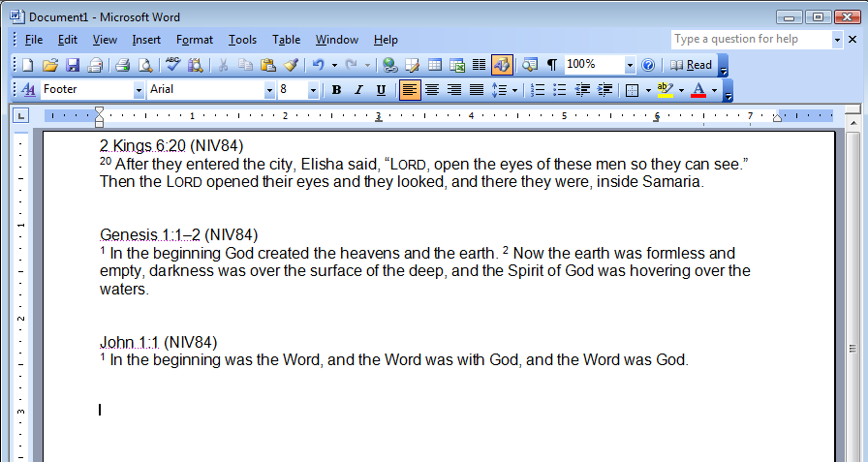Switch to Reading Layout with Read button
This screenshot has height=462, width=868.
691,65
